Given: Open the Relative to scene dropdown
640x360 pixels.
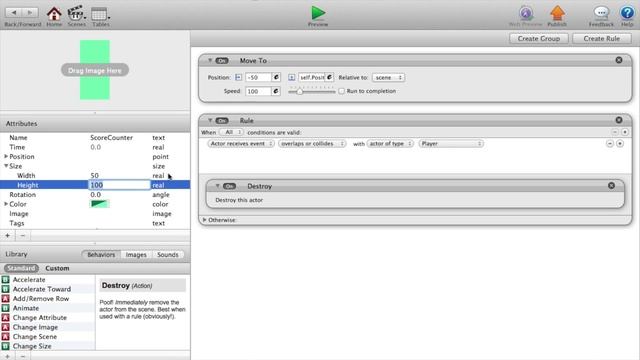Looking at the screenshot, I should (388, 77).
